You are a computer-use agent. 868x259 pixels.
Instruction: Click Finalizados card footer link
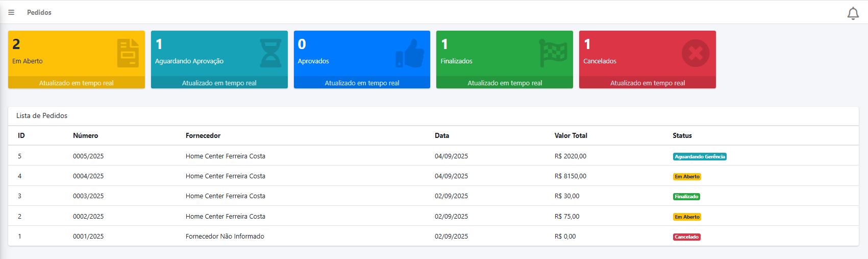(505, 83)
